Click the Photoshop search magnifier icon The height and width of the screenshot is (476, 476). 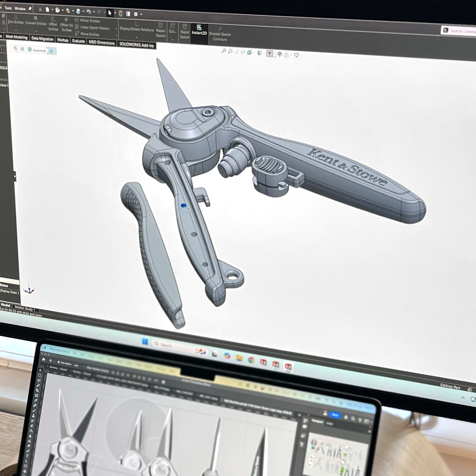pyautogui.click(x=353, y=419)
